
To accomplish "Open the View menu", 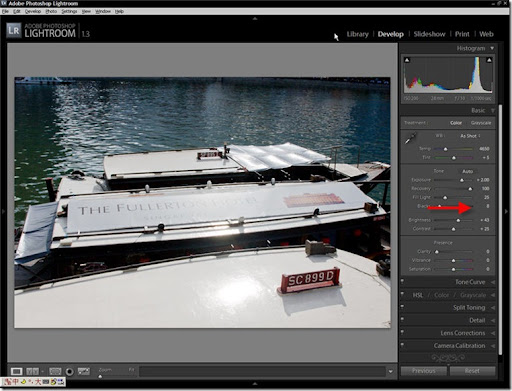I will (86, 11).
